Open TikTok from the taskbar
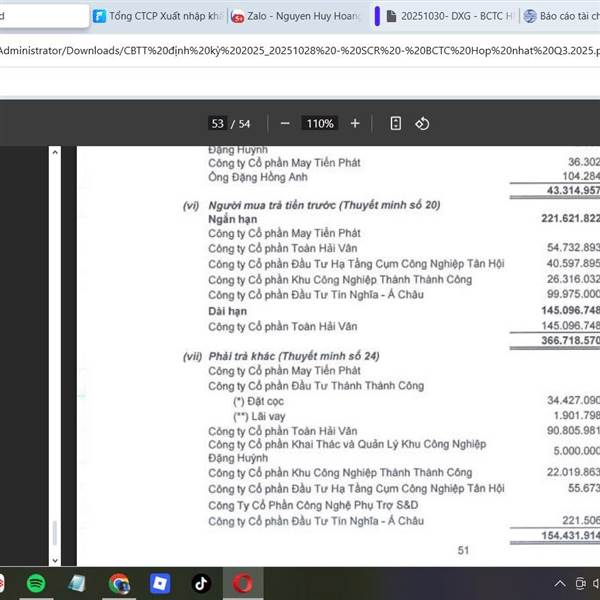 click(201, 584)
